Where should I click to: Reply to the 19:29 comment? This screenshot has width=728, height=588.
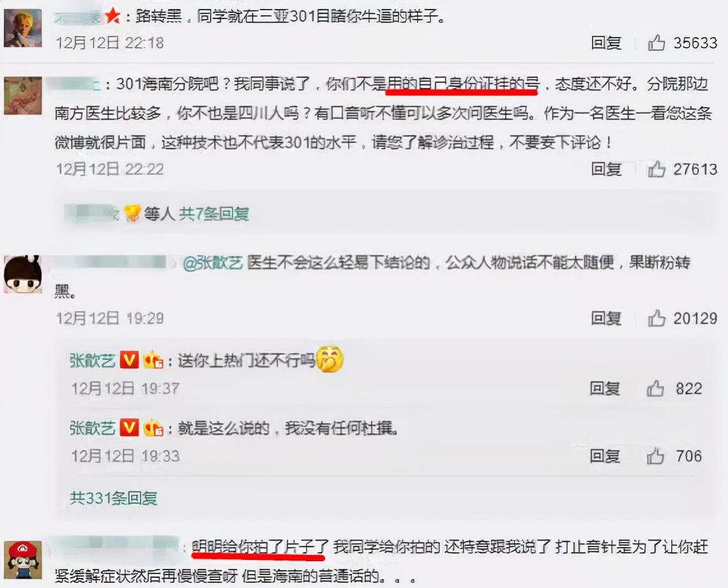pos(607,318)
